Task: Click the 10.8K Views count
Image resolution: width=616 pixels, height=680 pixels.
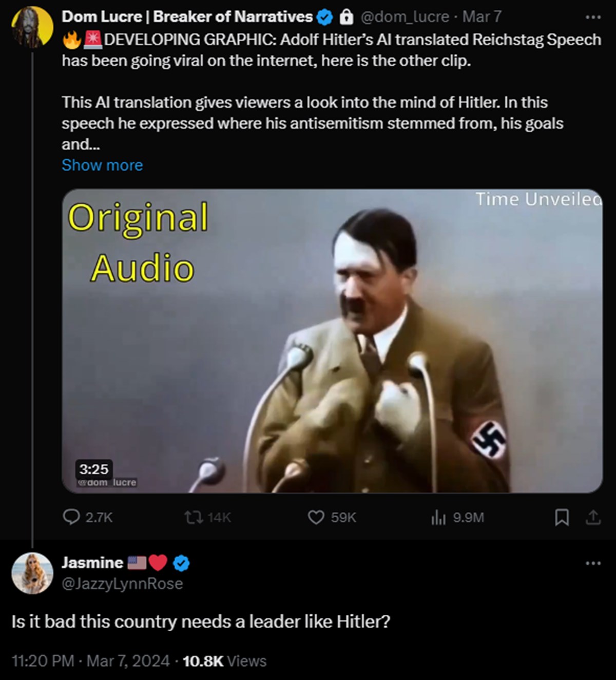Action: (224, 660)
